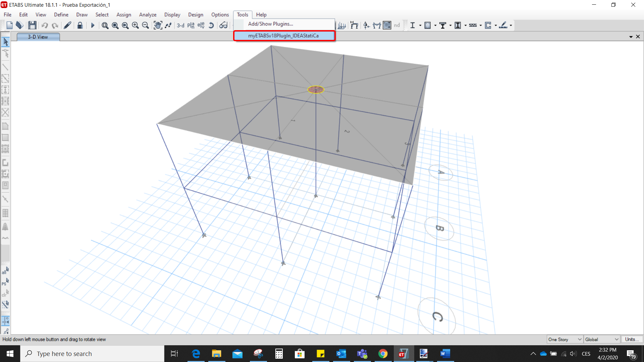Image resolution: width=644 pixels, height=362 pixels.
Task: Open the Define menu
Action: (61, 14)
